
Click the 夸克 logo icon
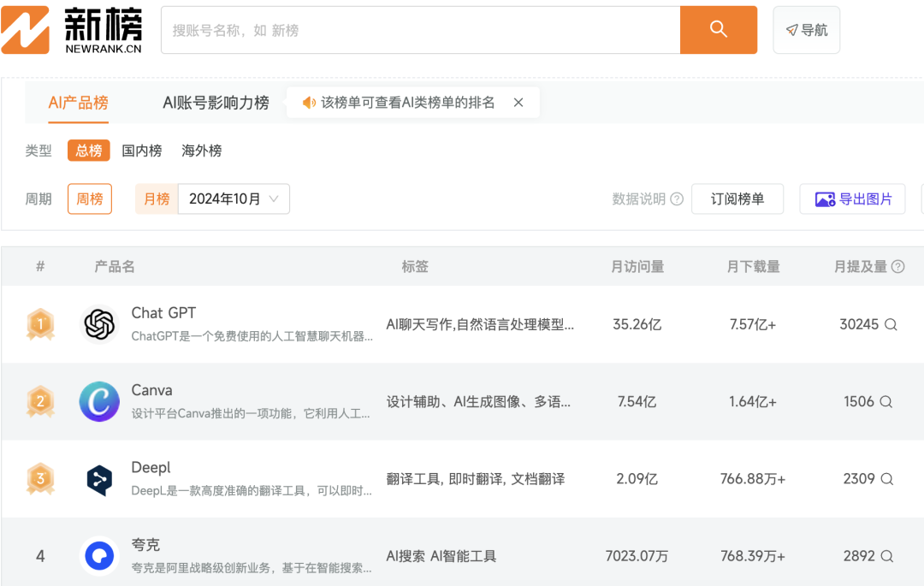[x=99, y=556]
